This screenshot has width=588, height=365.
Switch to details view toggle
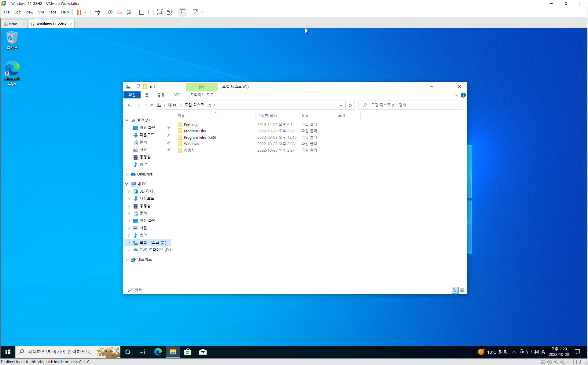tap(455, 290)
